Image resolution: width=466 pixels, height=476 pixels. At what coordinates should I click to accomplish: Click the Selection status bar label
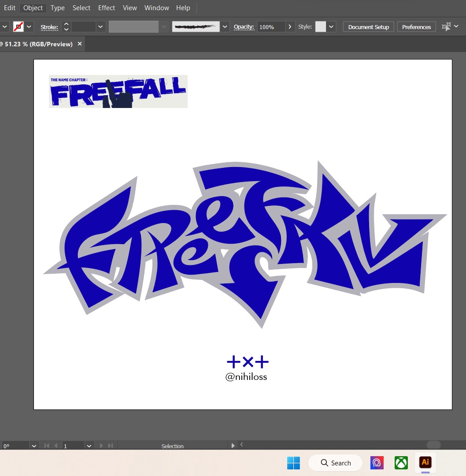tap(172, 446)
